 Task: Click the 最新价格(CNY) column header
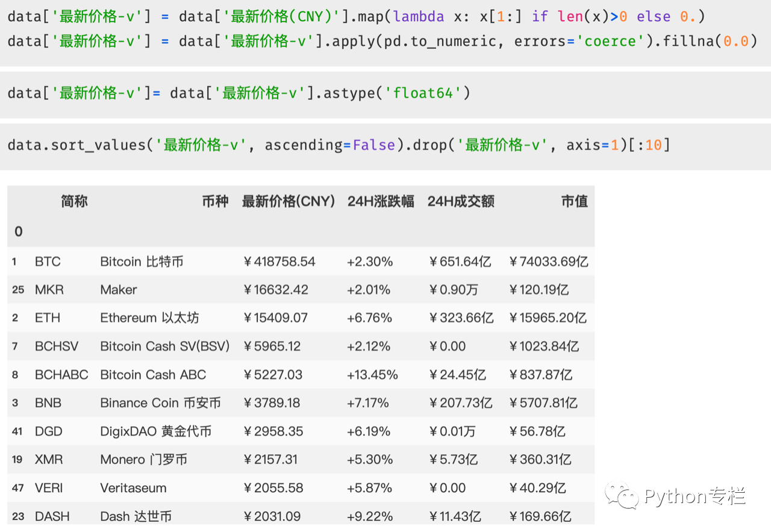(288, 201)
